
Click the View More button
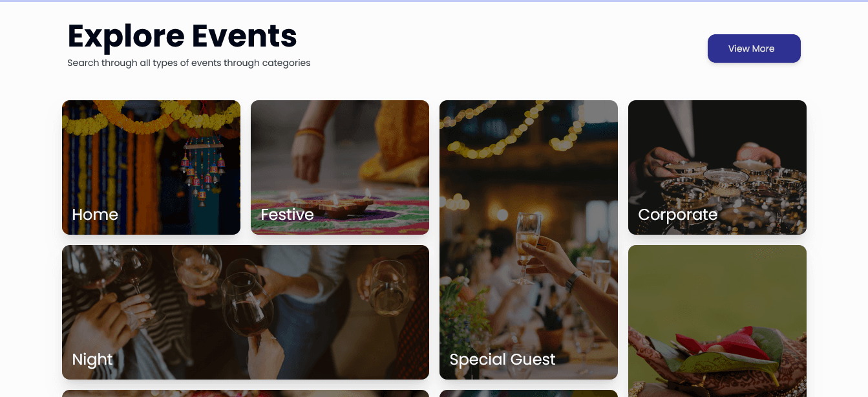coord(754,48)
